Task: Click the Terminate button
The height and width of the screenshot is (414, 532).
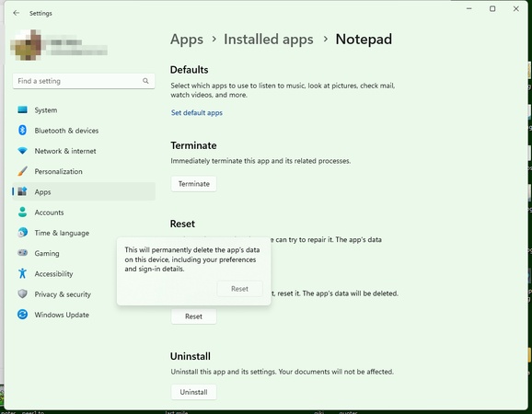Action: point(193,184)
